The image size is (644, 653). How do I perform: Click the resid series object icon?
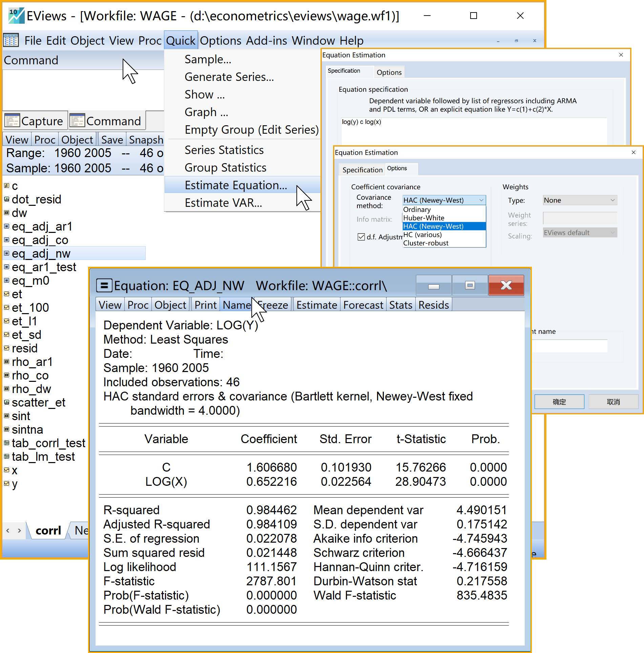tap(6, 348)
